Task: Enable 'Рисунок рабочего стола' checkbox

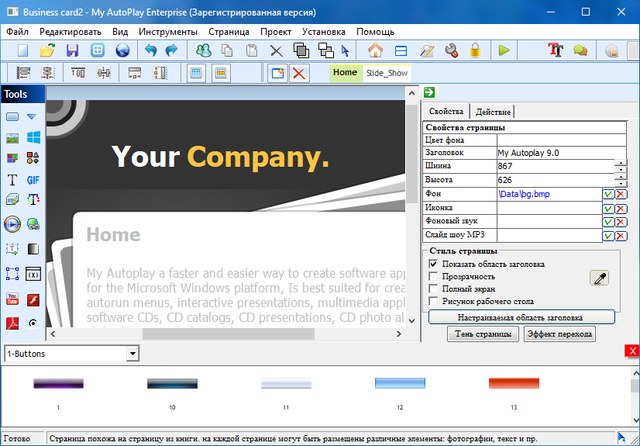Action: coord(433,301)
